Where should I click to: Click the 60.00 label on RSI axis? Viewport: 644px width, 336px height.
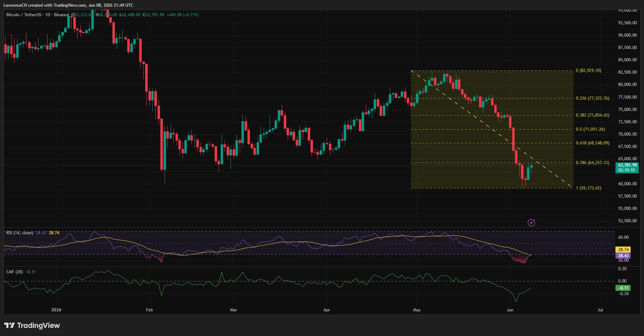(623, 237)
